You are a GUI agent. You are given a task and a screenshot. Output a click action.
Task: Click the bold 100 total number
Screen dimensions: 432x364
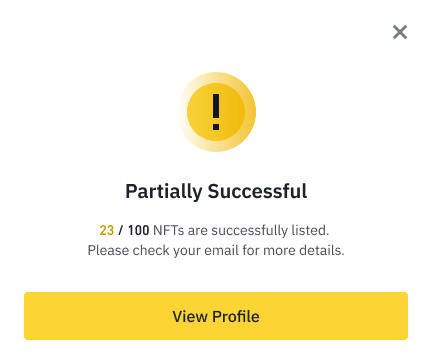click(138, 230)
